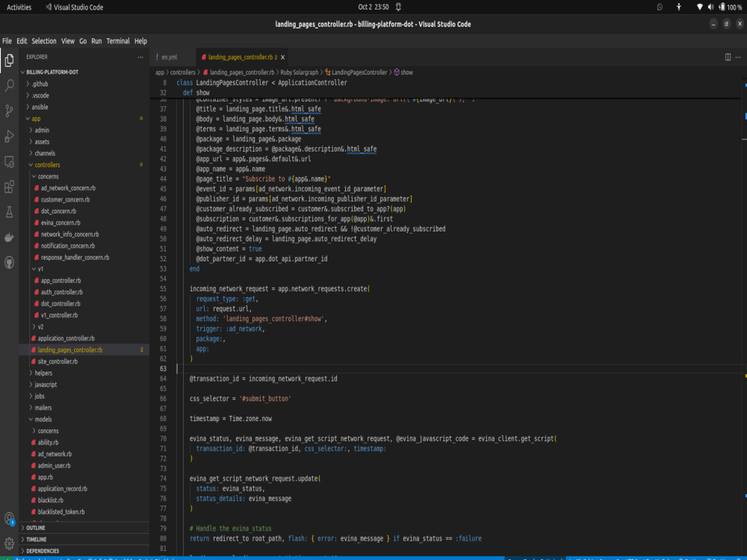The height and width of the screenshot is (560, 747).
Task: Open the Source Control view icon
Action: [x=9, y=111]
